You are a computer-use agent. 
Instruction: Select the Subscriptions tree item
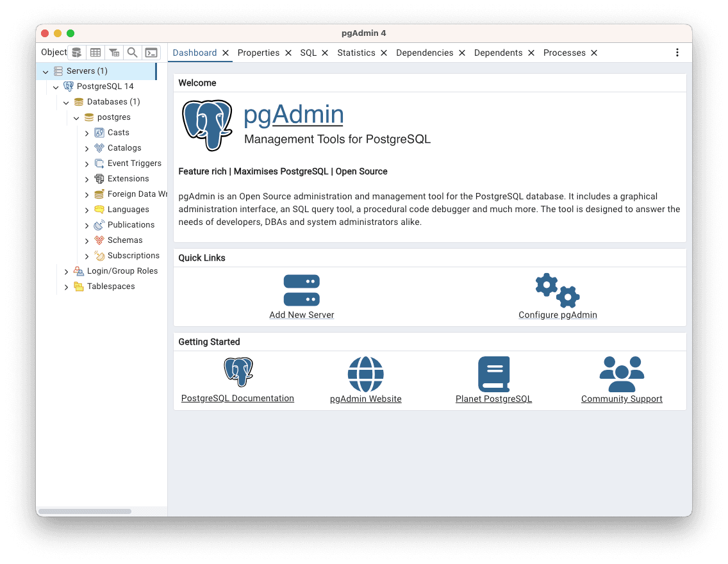133,256
